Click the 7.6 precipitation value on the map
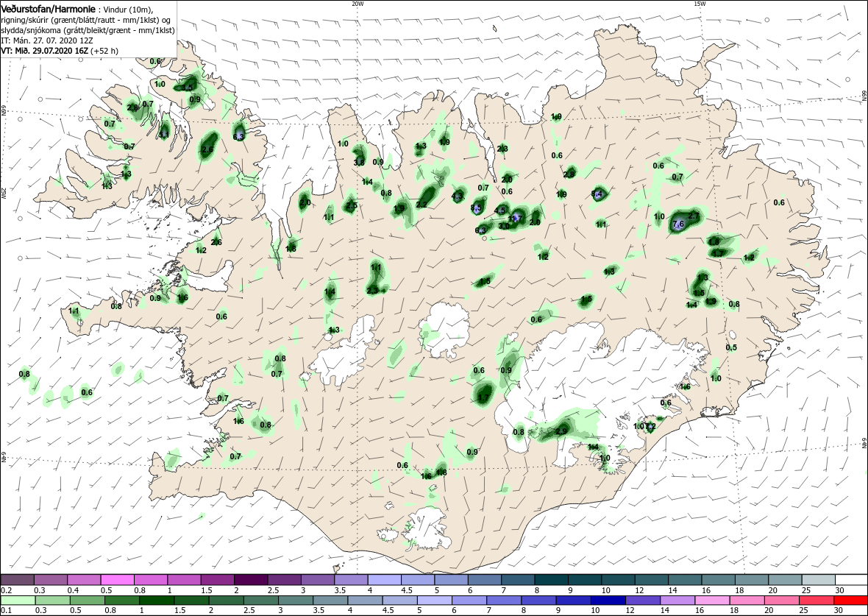The height and width of the screenshot is (616, 868). click(x=679, y=224)
